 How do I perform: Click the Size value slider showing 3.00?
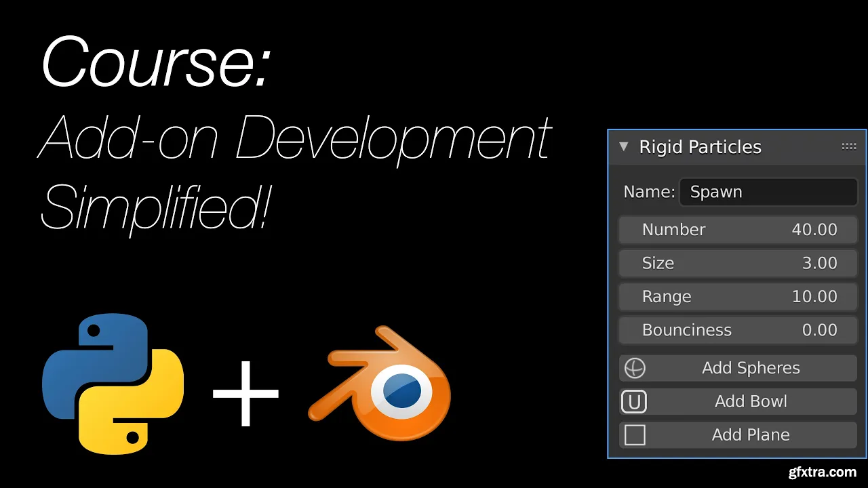pos(738,263)
